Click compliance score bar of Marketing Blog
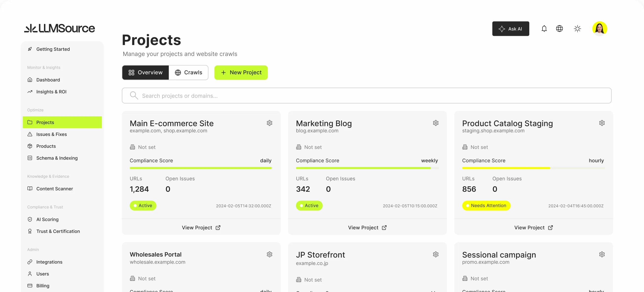 (x=367, y=168)
